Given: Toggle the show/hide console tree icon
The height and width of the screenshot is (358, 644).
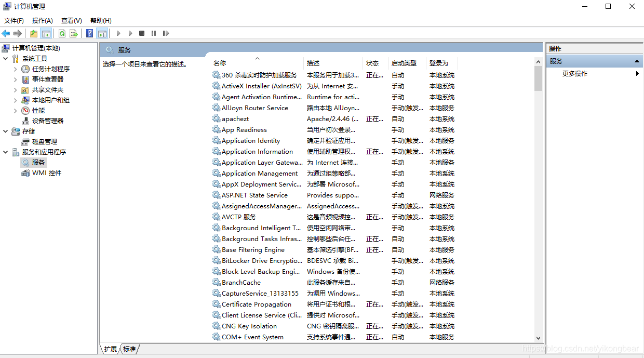Looking at the screenshot, I should (46, 33).
